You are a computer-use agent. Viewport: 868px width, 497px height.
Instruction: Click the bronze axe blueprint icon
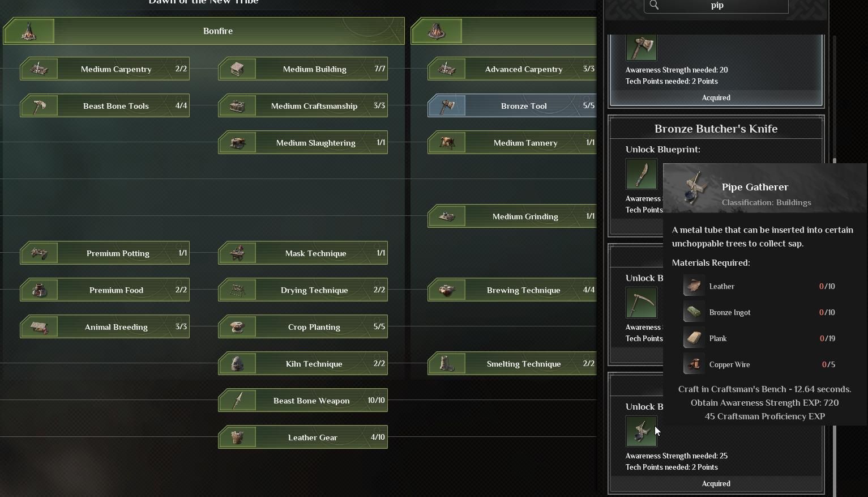[641, 48]
